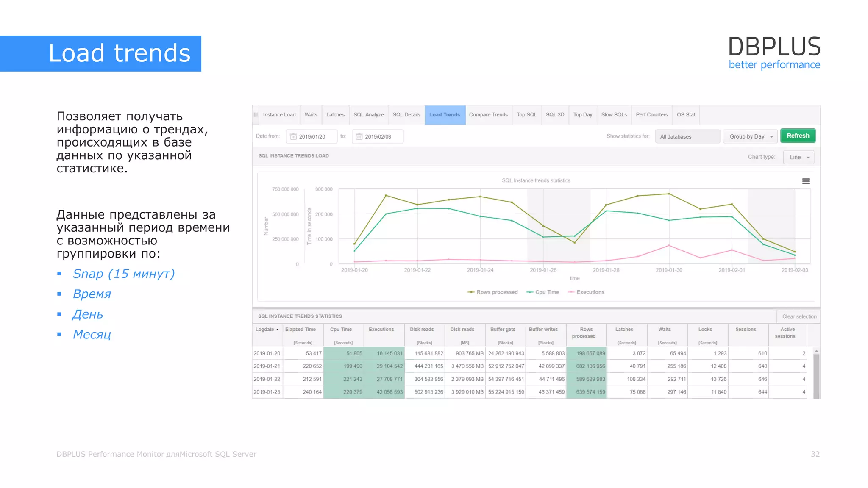Click Cpu Time column header
The width and height of the screenshot is (868, 488).
pyautogui.click(x=343, y=335)
